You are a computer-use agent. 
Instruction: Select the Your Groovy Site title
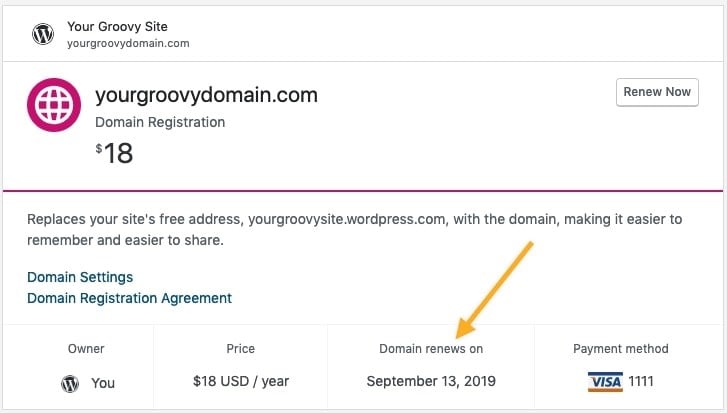click(115, 26)
